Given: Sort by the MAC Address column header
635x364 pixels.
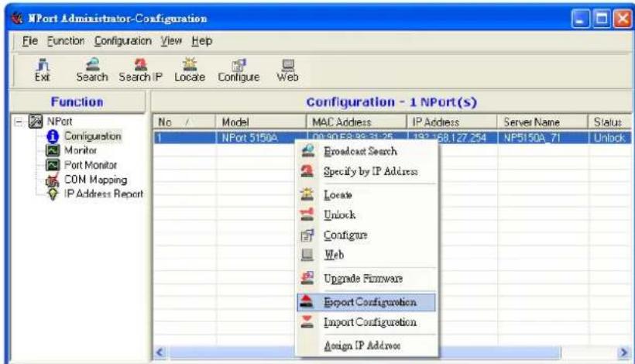Looking at the screenshot, I should click(x=356, y=122).
